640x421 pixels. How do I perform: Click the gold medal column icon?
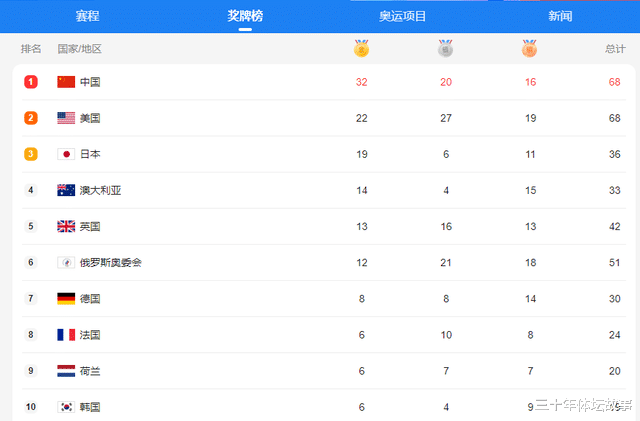pyautogui.click(x=361, y=48)
